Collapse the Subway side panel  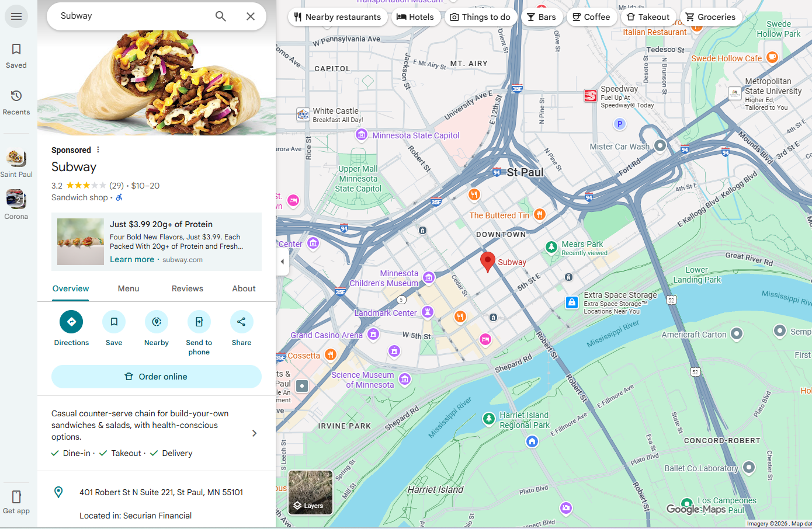283,262
